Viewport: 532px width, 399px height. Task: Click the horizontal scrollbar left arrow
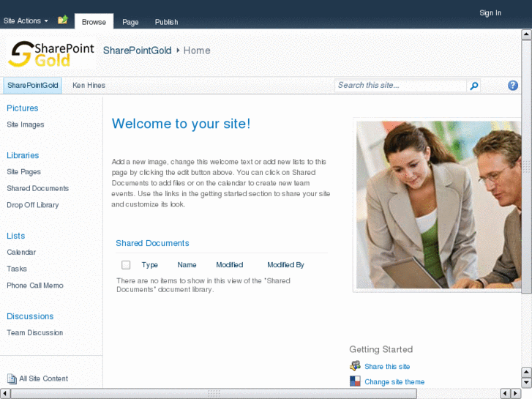[4, 393]
